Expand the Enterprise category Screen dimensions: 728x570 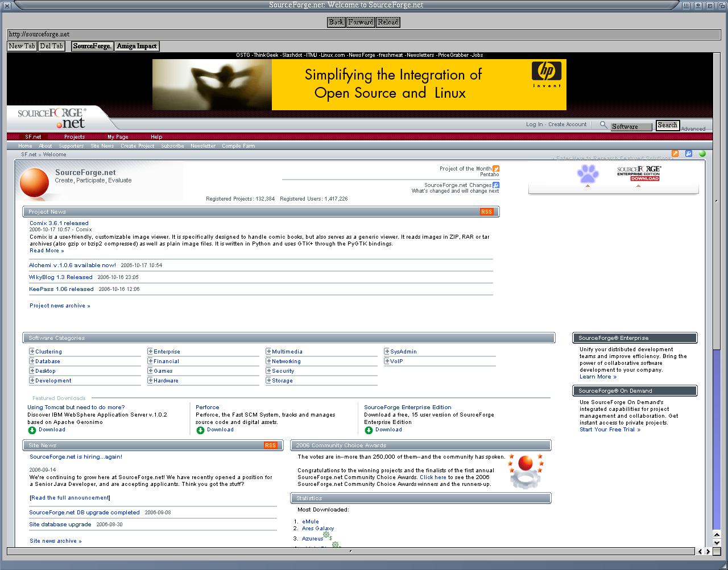[150, 352]
